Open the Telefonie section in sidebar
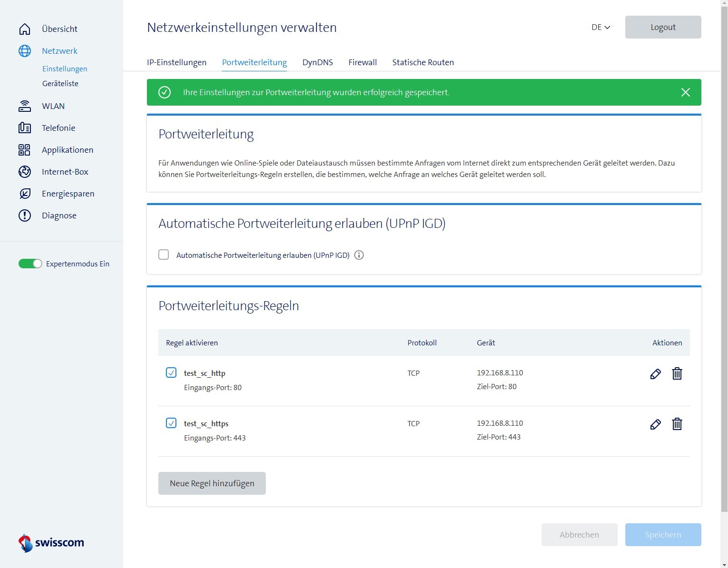This screenshot has width=728, height=568. 58,128
